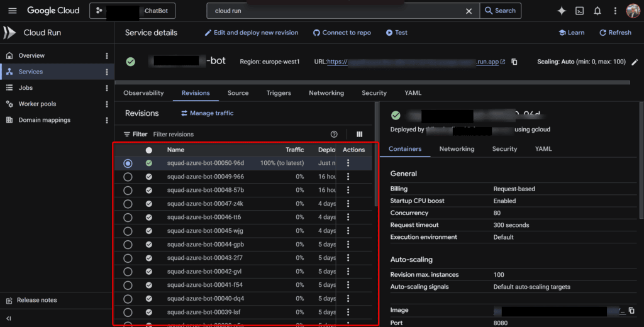Image resolution: width=644 pixels, height=327 pixels.
Task: Go to Domain mappings in the sidebar
Action: pyautogui.click(x=45, y=120)
